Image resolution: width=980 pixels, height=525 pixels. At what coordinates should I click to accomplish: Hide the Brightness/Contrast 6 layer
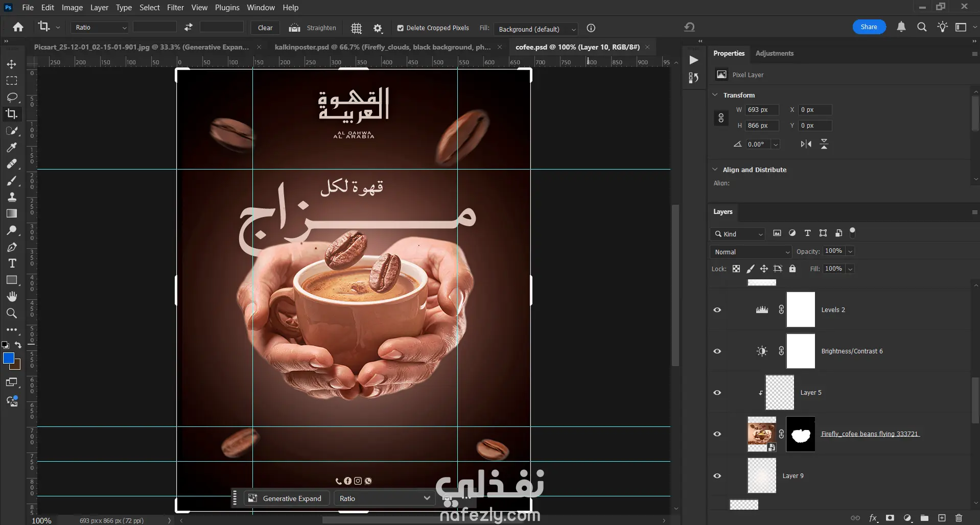[x=717, y=351]
